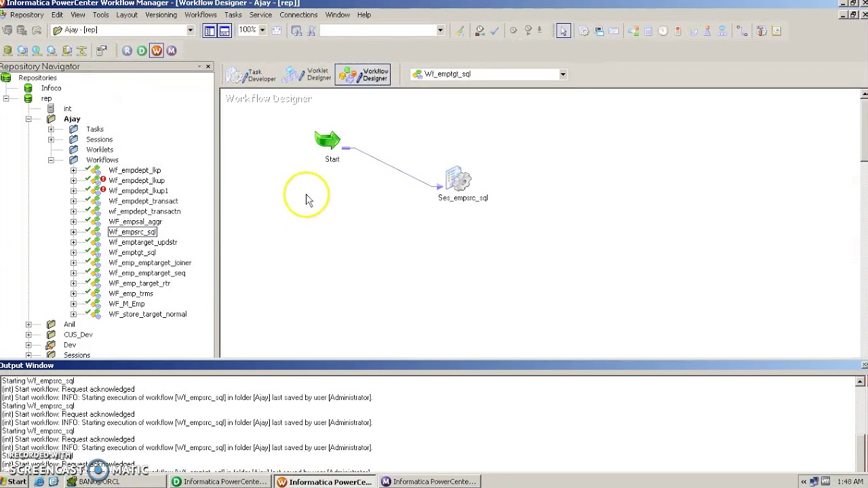Expand the Sessions folder under Ajay

[x=51, y=139]
